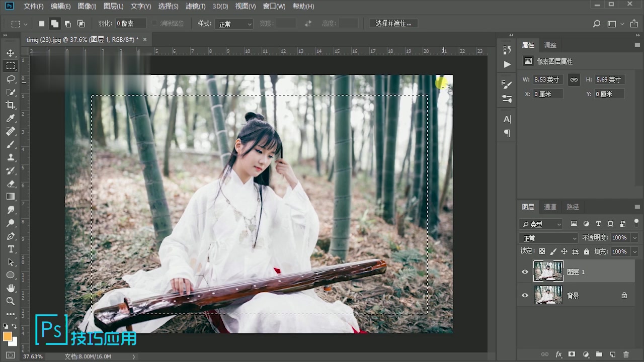The width and height of the screenshot is (644, 362).
Task: Select the Rectangular Marquee tool in toolbox
Action: [11, 66]
